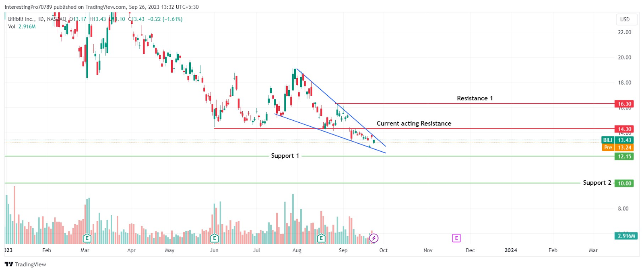Click the August earnings E marker
Viewport: 644px width, 272px height.
[x=321, y=238]
